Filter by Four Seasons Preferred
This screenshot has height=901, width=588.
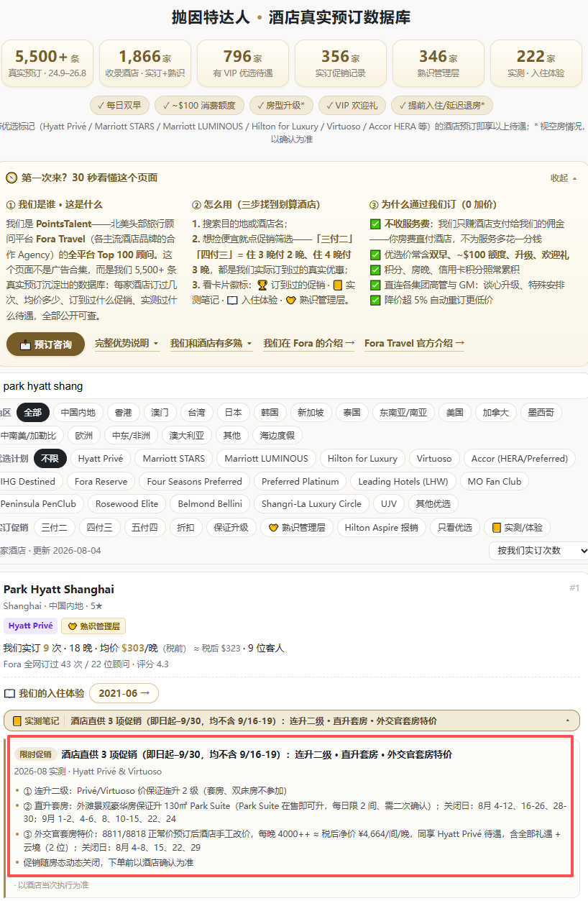[195, 481]
